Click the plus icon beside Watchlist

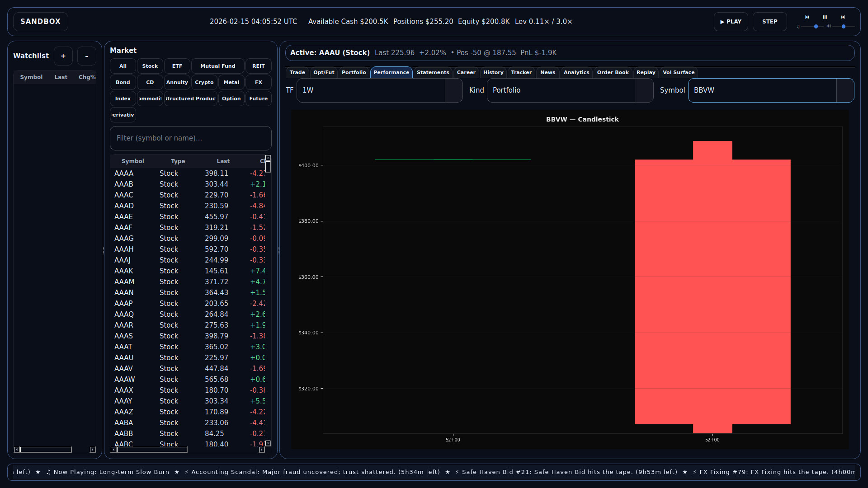pos(63,56)
